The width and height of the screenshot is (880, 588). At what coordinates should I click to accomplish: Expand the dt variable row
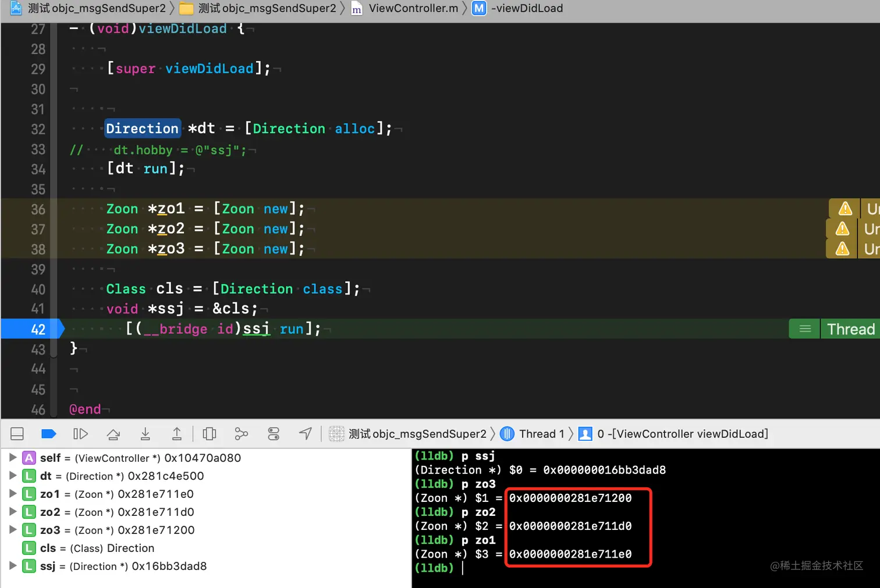12,476
